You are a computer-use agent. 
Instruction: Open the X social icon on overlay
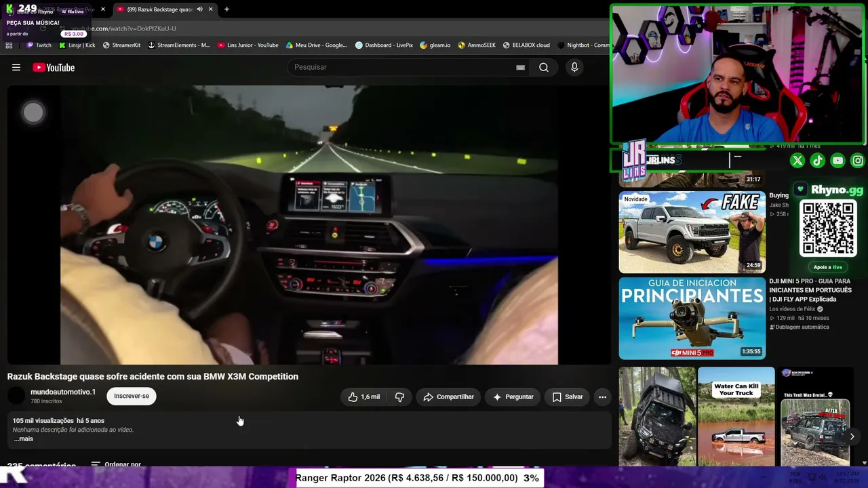(797, 161)
